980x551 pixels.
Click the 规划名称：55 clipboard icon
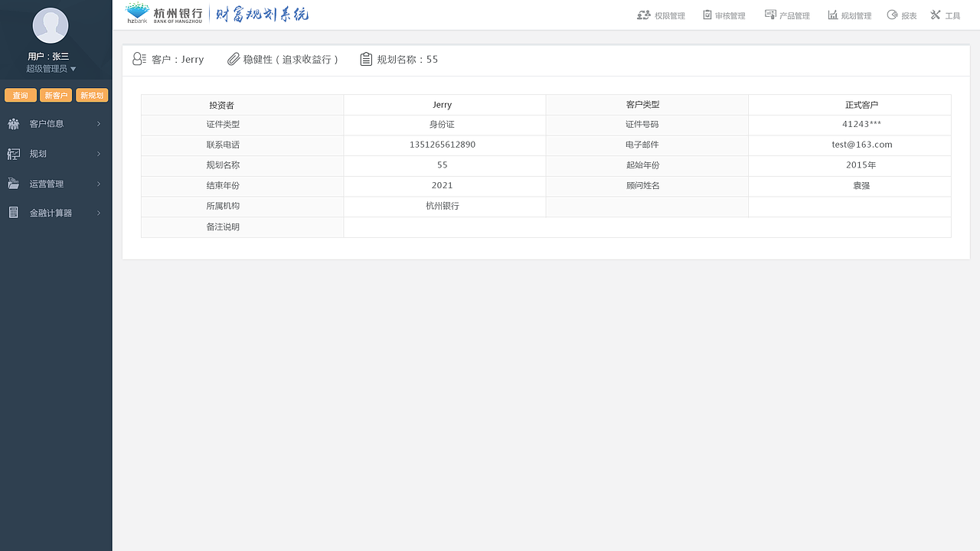(x=366, y=58)
